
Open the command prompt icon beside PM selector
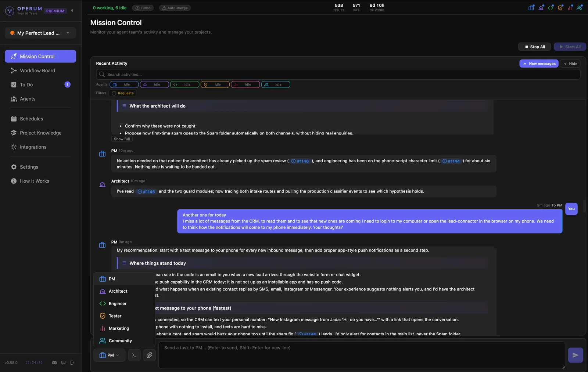pyautogui.click(x=134, y=355)
